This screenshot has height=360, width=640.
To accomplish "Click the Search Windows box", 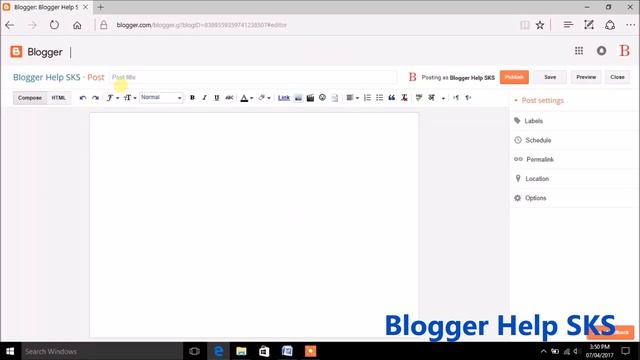I will point(102,351).
